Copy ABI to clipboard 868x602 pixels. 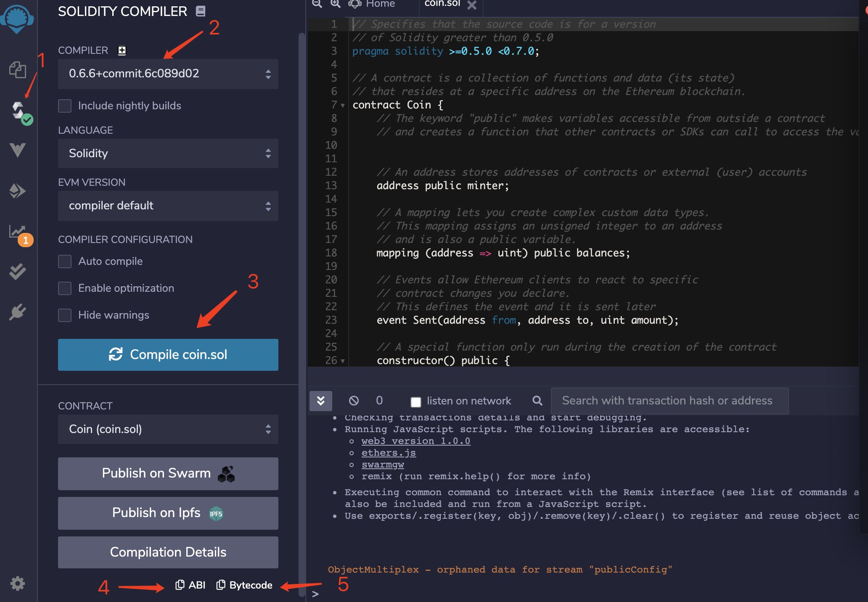pos(191,585)
